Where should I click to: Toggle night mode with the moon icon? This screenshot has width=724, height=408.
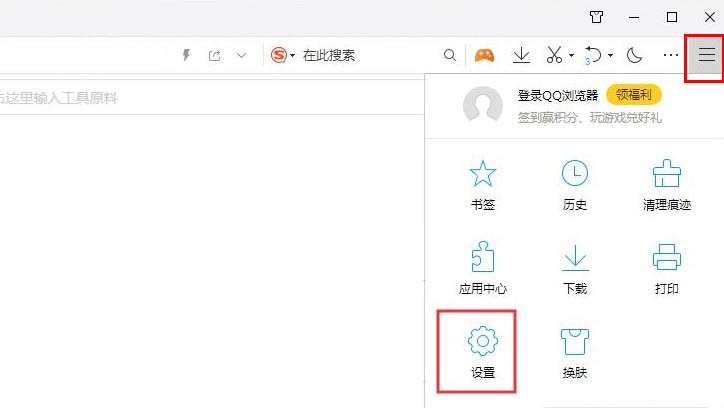[634, 56]
